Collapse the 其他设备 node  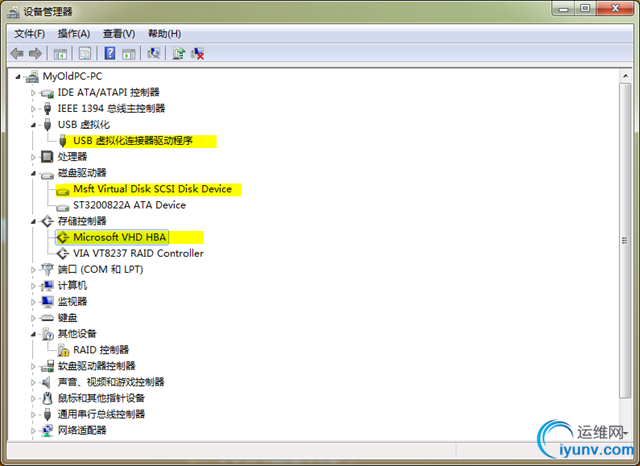[33, 334]
